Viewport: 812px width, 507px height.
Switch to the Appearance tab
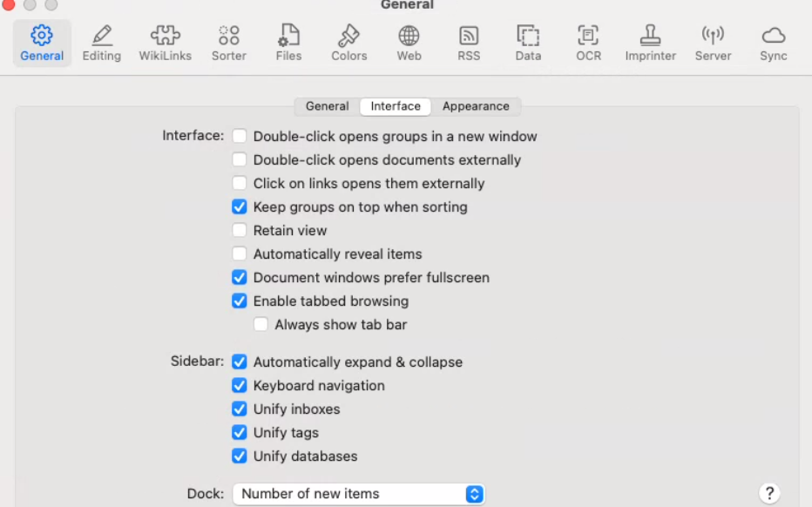click(x=476, y=106)
